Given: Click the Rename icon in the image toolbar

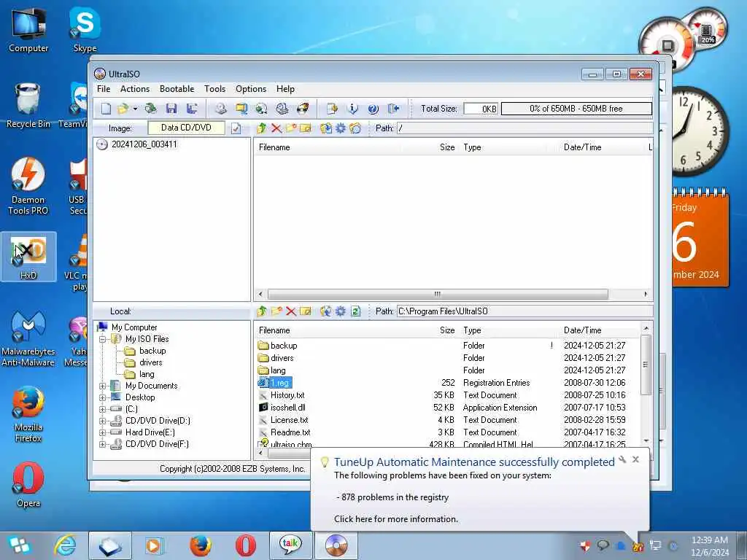Looking at the screenshot, I should (306, 128).
